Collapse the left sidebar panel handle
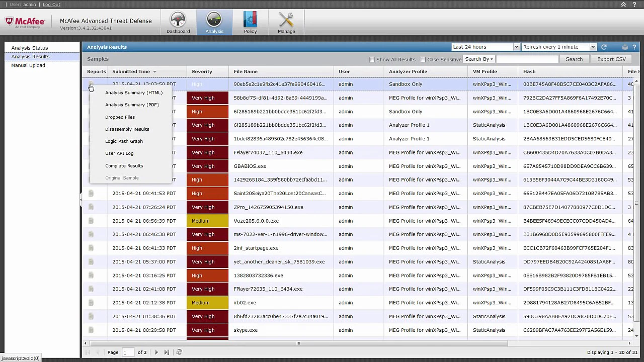This screenshot has height=362, width=644. pyautogui.click(x=81, y=200)
